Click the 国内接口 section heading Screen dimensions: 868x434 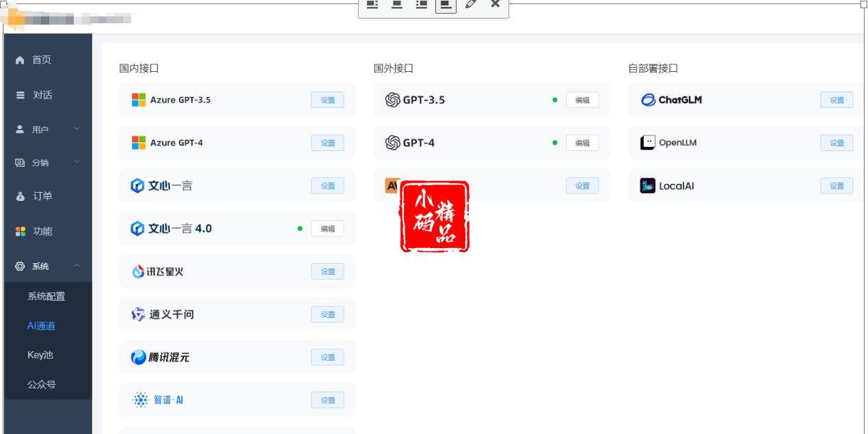tap(139, 68)
